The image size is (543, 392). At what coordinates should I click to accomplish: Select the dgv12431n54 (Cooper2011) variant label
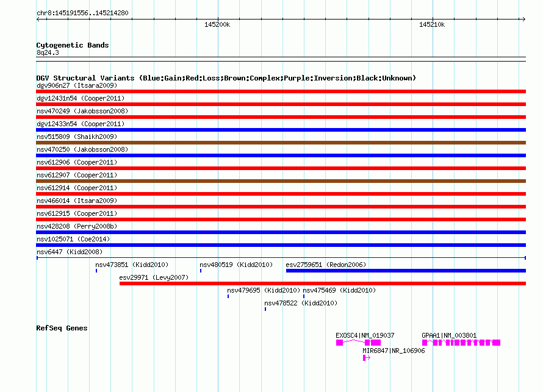[81, 98]
